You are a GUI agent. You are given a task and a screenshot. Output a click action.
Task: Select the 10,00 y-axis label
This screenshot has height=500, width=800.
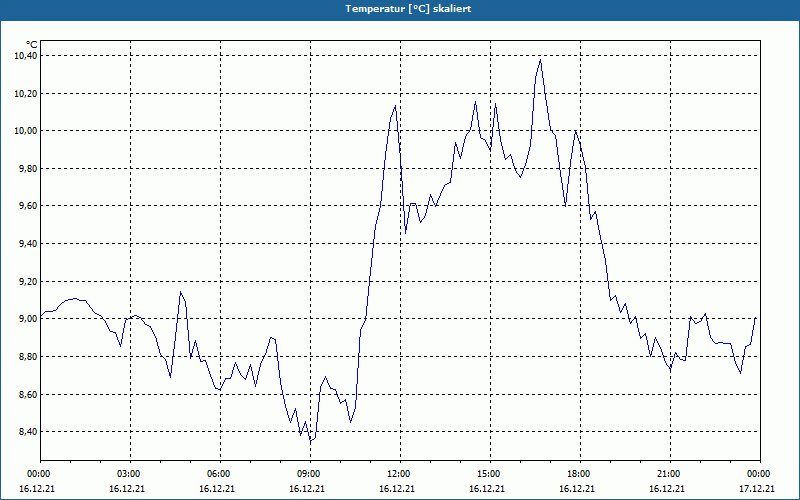tap(26, 131)
